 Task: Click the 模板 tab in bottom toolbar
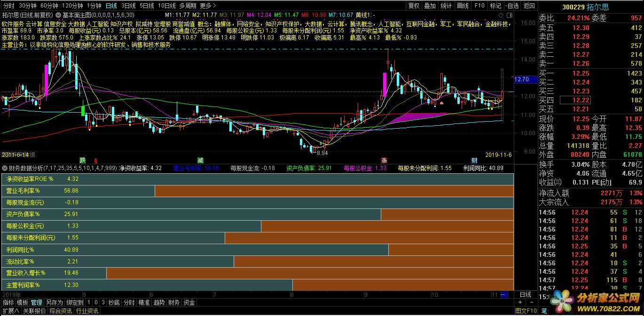23,302
